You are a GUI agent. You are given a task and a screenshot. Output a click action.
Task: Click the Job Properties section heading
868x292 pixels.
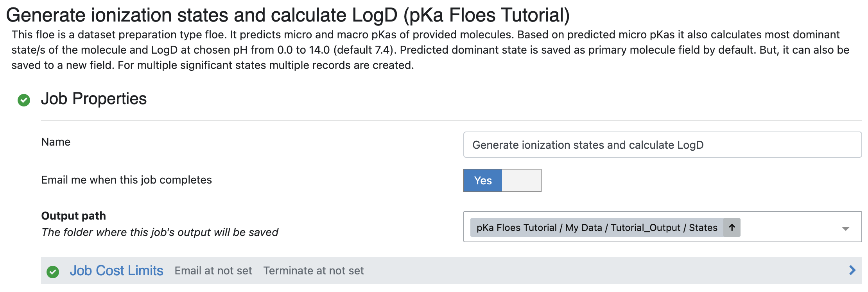pyautogui.click(x=94, y=99)
